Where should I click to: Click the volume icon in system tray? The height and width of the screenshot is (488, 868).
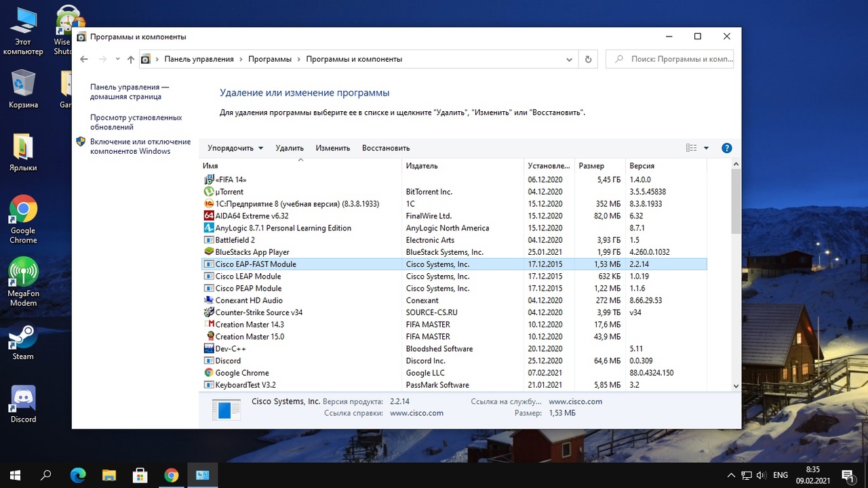(x=762, y=475)
